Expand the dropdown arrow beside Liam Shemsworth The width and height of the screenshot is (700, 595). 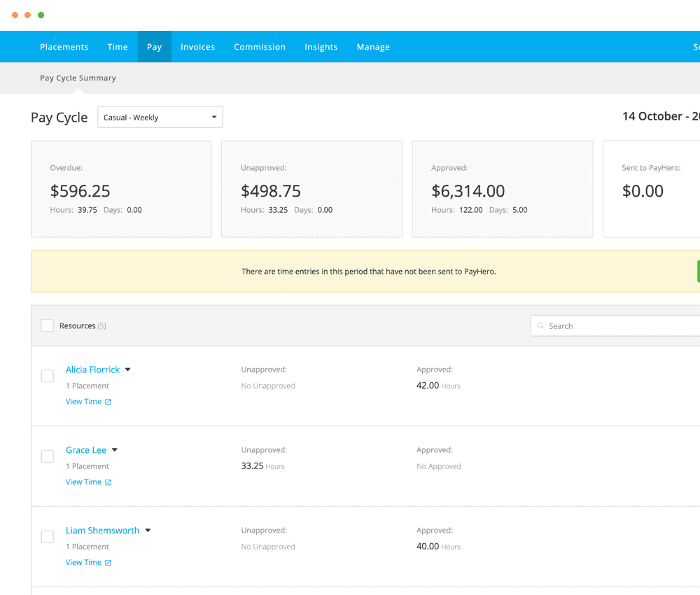(147, 530)
